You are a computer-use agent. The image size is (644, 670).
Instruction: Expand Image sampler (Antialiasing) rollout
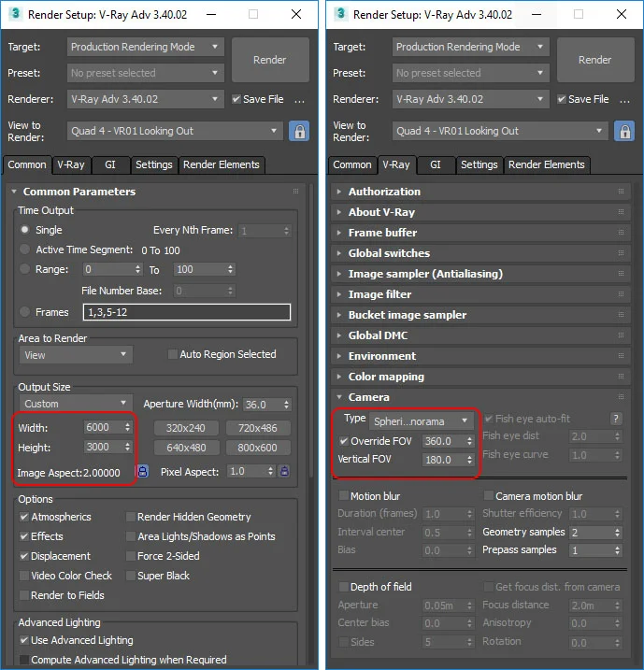click(480, 274)
